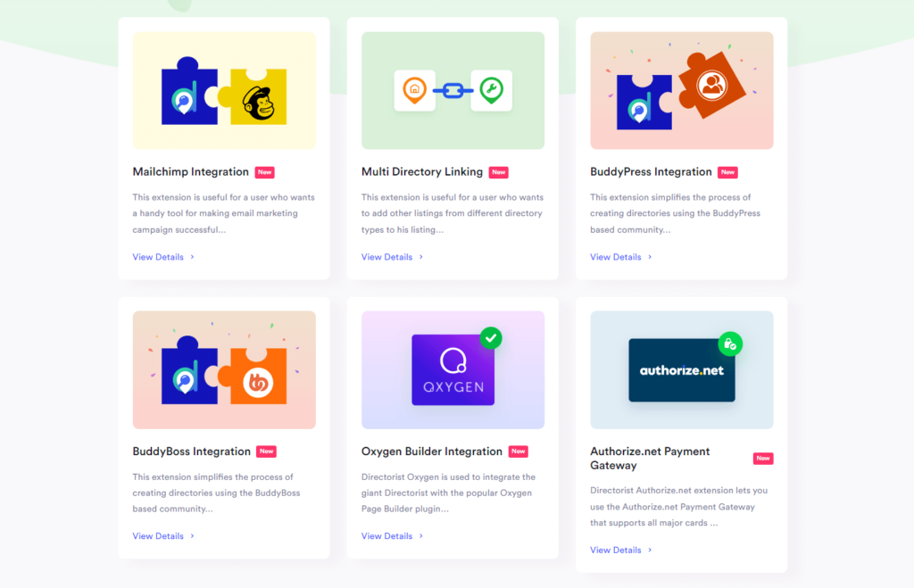Viewport: 914px width, 588px height.
Task: Click the BuddyBoss extension description text
Action: point(216,493)
